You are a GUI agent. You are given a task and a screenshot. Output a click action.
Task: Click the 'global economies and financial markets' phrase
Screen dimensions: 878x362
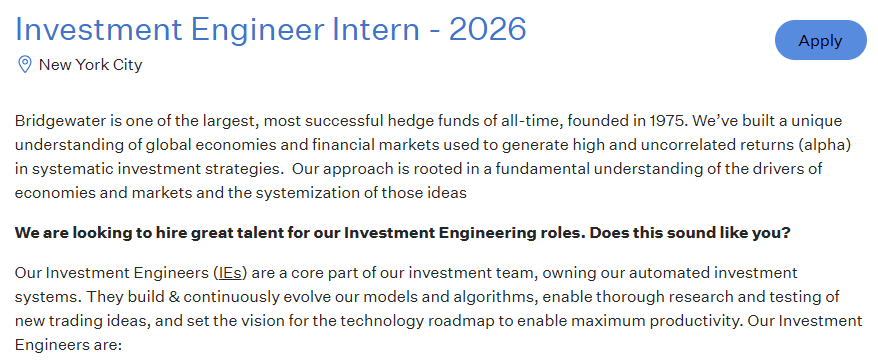(x=292, y=145)
